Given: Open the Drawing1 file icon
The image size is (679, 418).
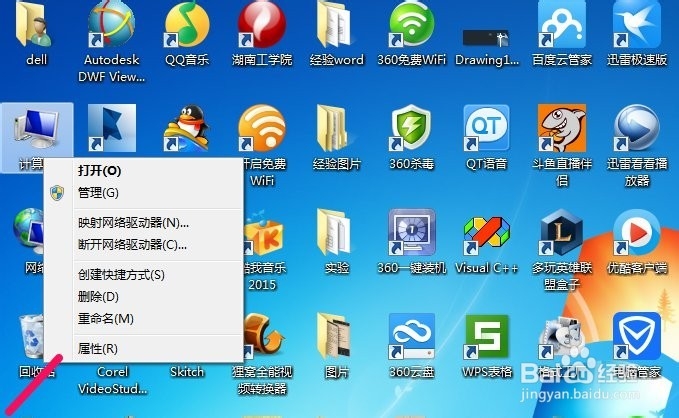Looking at the screenshot, I should point(487,38).
